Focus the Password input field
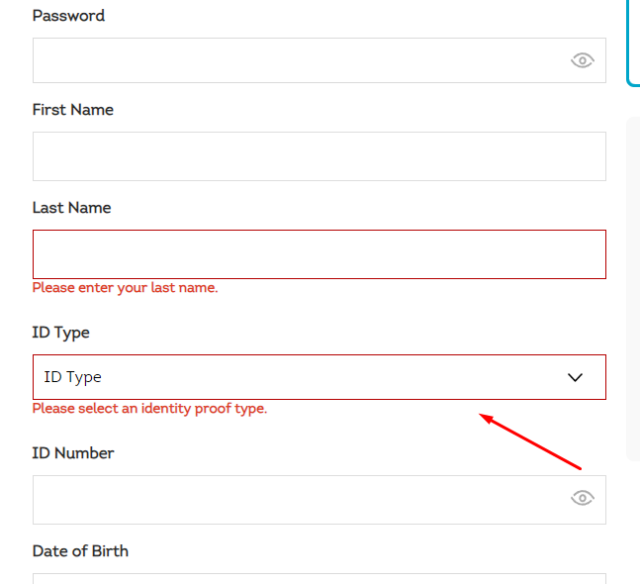640x584 pixels. point(319,60)
